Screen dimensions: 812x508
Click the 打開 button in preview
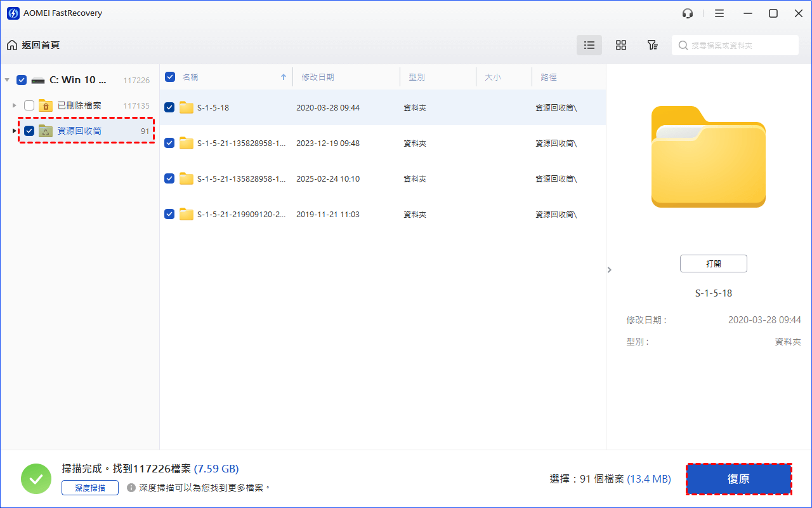pos(713,264)
